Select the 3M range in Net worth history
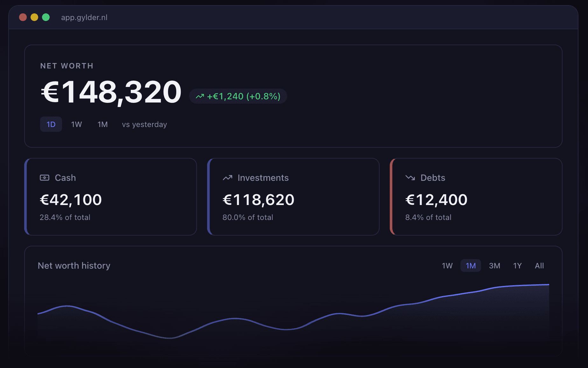The height and width of the screenshot is (368, 588). point(494,265)
